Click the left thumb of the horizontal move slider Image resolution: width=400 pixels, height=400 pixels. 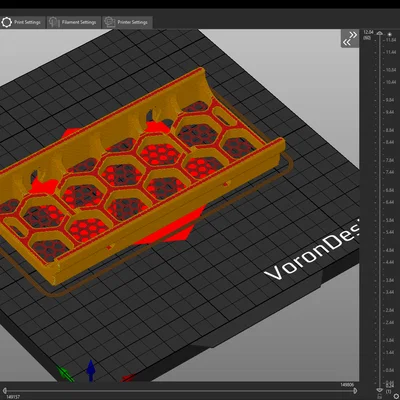[x=5, y=391]
